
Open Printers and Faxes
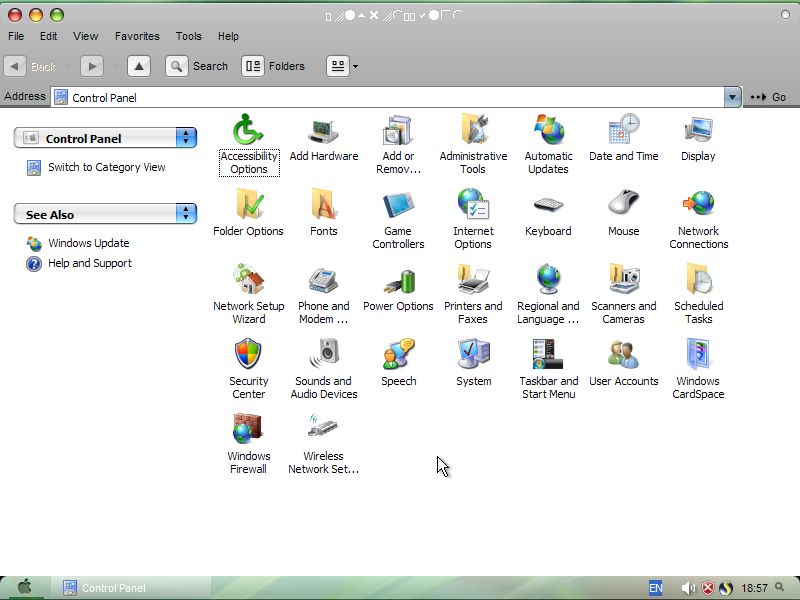tap(473, 294)
